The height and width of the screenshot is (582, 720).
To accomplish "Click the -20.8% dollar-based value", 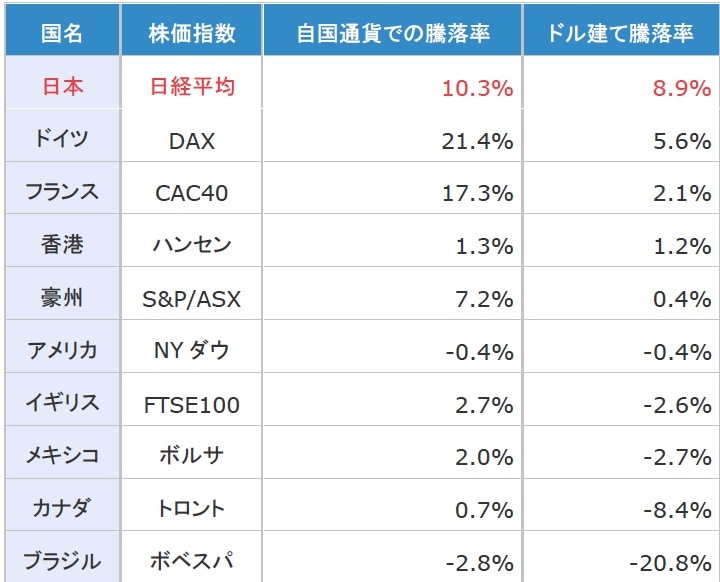I will [672, 561].
